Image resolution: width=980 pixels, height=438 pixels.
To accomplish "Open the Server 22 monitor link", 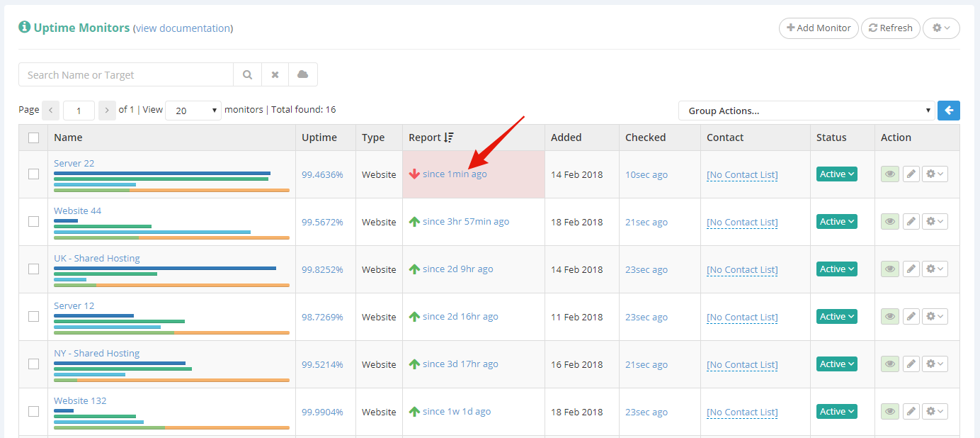I will [x=74, y=163].
